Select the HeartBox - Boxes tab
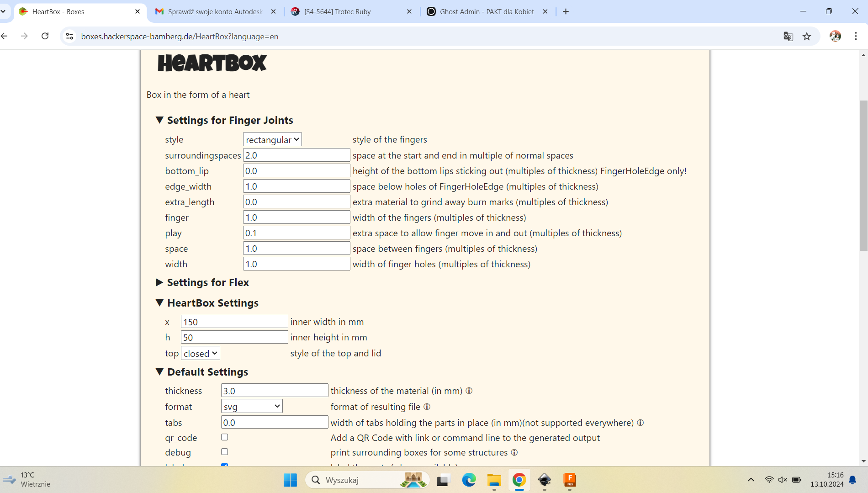Screen dimensions: 868x493 80,11
